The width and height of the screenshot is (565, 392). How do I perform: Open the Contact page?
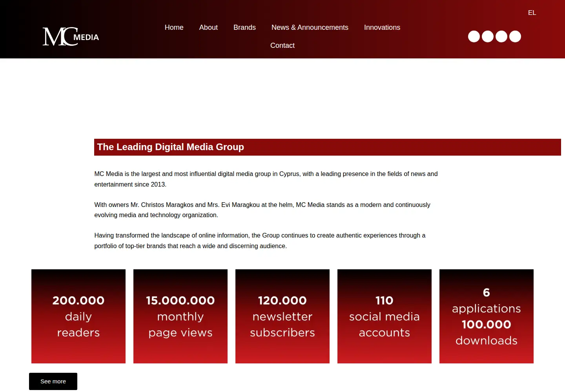pos(282,45)
